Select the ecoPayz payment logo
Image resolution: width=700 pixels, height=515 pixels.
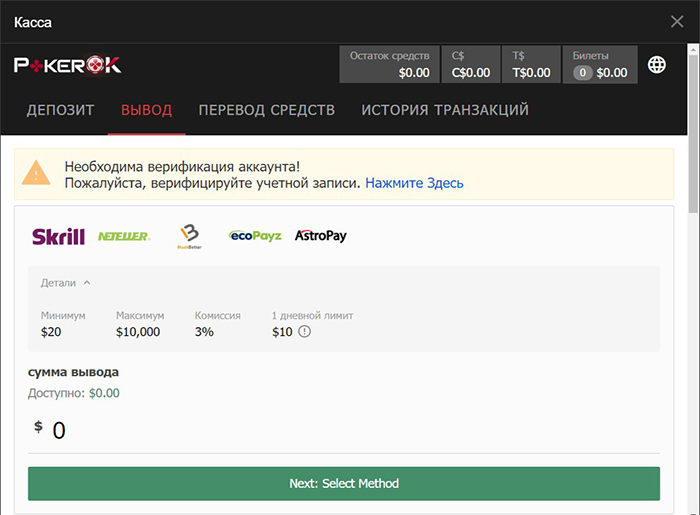click(x=255, y=236)
